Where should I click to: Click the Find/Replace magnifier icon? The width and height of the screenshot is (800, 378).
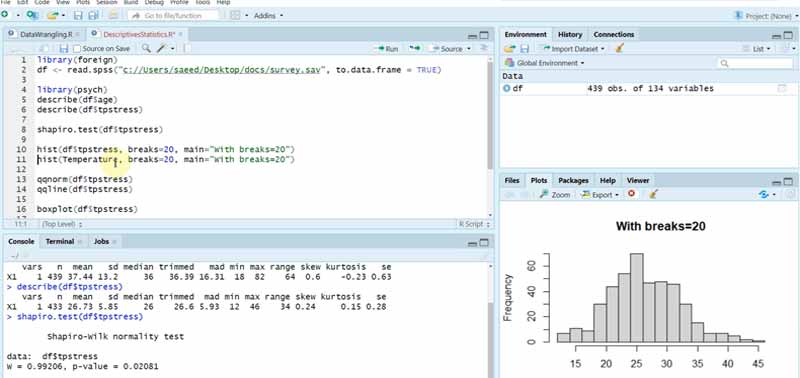click(146, 48)
